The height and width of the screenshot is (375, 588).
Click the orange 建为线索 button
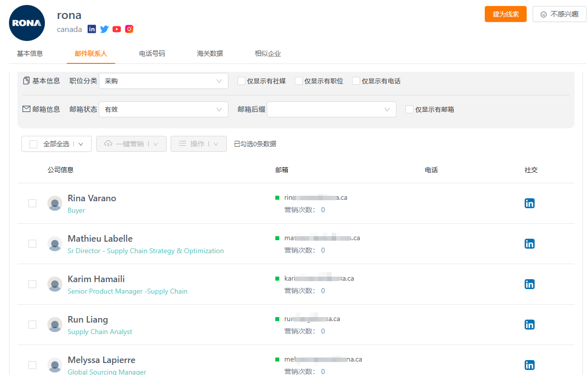506,14
